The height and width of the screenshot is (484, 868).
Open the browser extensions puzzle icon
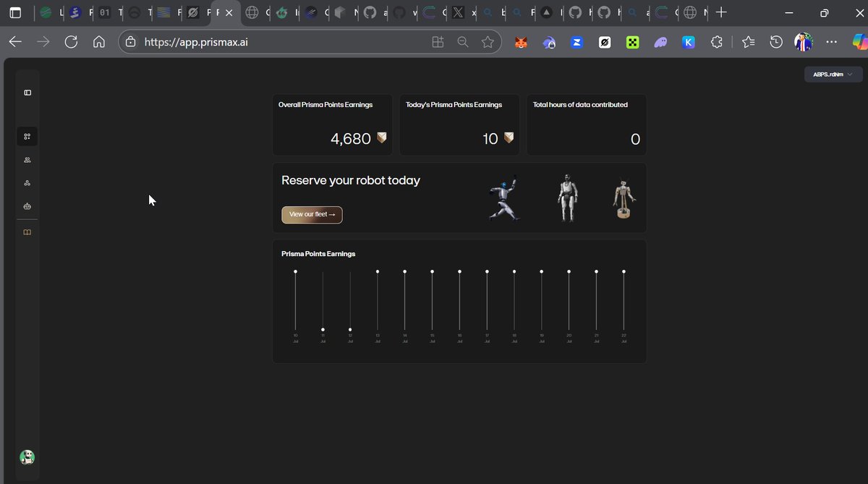[x=716, y=42]
